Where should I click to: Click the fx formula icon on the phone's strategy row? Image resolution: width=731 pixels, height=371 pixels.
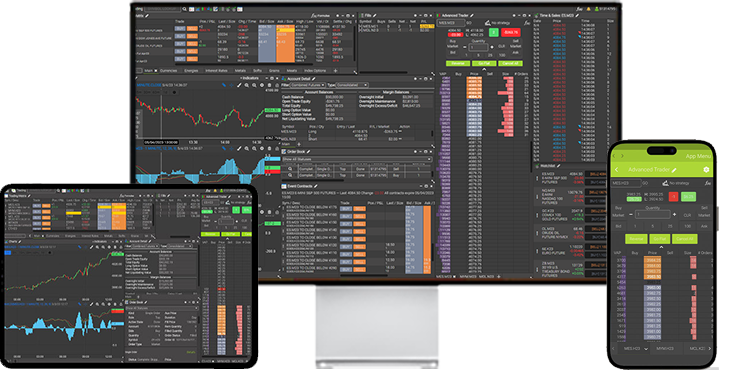click(707, 183)
